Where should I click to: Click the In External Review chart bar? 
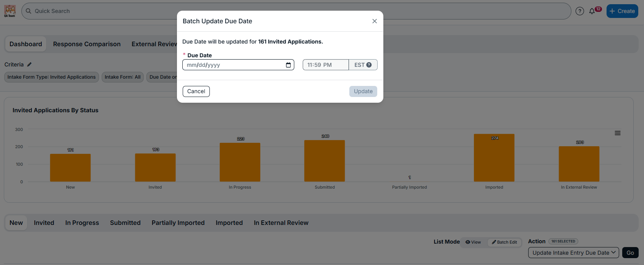(579, 164)
